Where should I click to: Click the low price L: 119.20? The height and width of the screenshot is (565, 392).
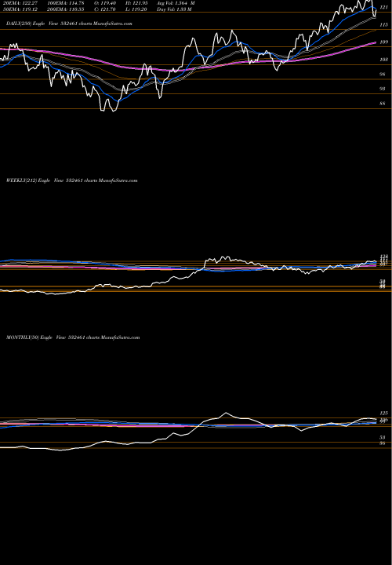point(135,9)
